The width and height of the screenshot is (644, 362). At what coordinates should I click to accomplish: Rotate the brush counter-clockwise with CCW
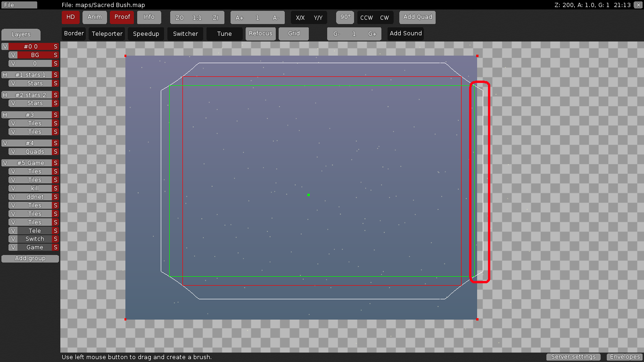tap(367, 17)
